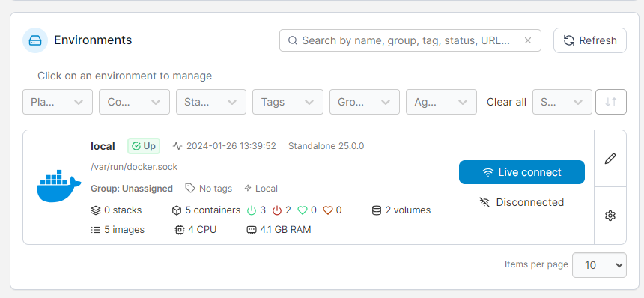Click the 2024-01-26 13:39:52 timestamp
The width and height of the screenshot is (644, 298).
tap(231, 146)
